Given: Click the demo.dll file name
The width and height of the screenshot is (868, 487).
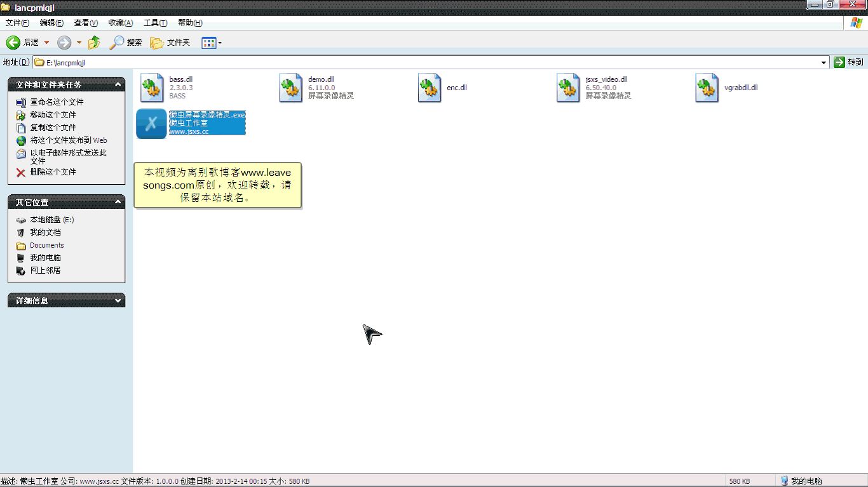Looking at the screenshot, I should tap(321, 79).
